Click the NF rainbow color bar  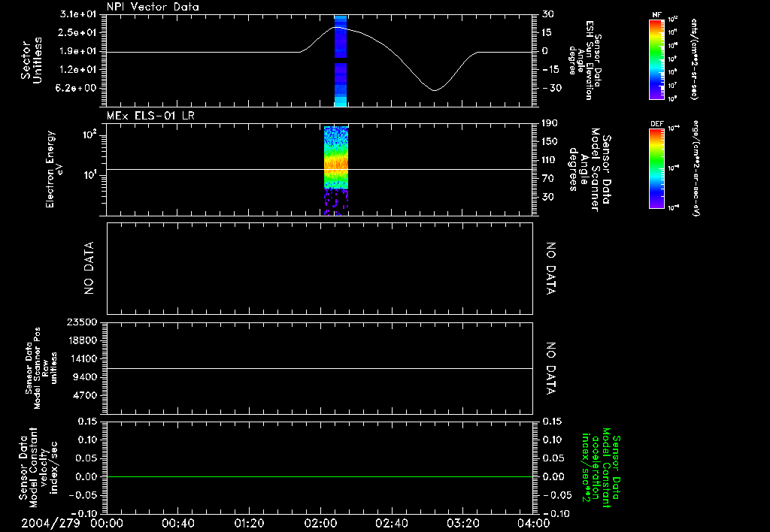pos(656,59)
